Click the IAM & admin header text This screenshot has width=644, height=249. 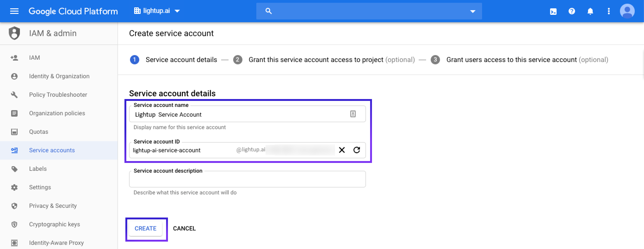(x=53, y=33)
